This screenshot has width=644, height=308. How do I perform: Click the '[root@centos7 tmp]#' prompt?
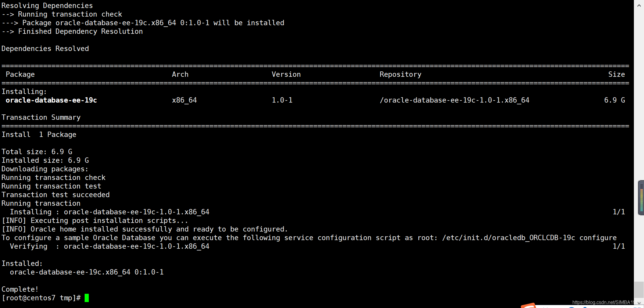coord(41,298)
